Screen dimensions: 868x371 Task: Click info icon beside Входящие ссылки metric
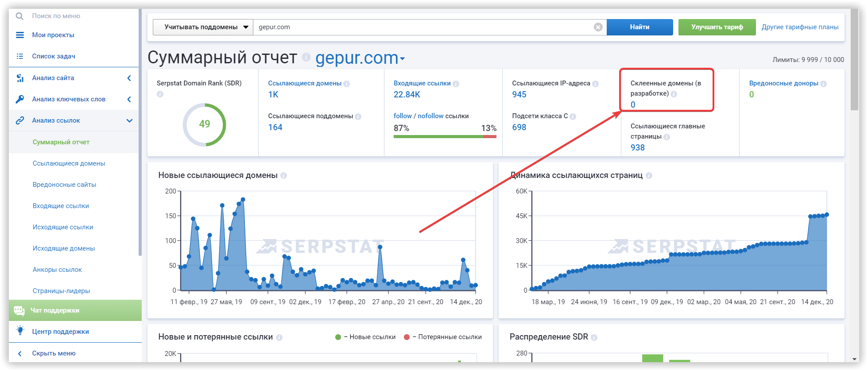(x=456, y=84)
